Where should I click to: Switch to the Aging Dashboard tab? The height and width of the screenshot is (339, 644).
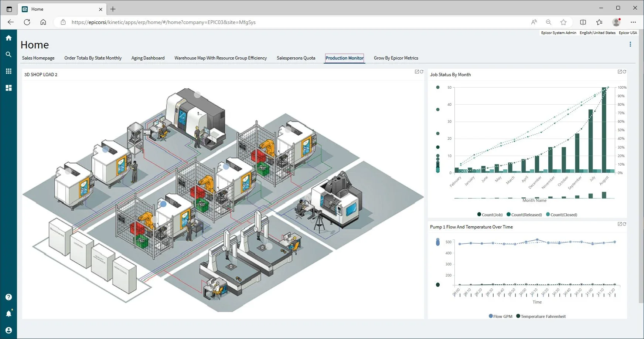(148, 58)
